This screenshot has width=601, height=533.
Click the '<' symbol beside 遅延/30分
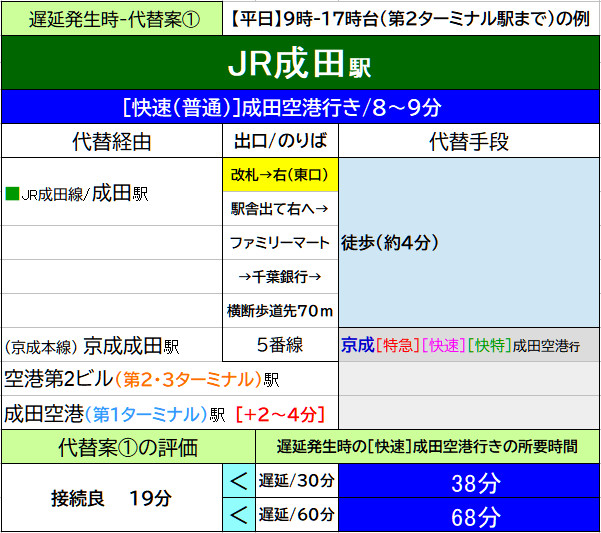pyautogui.click(x=239, y=481)
